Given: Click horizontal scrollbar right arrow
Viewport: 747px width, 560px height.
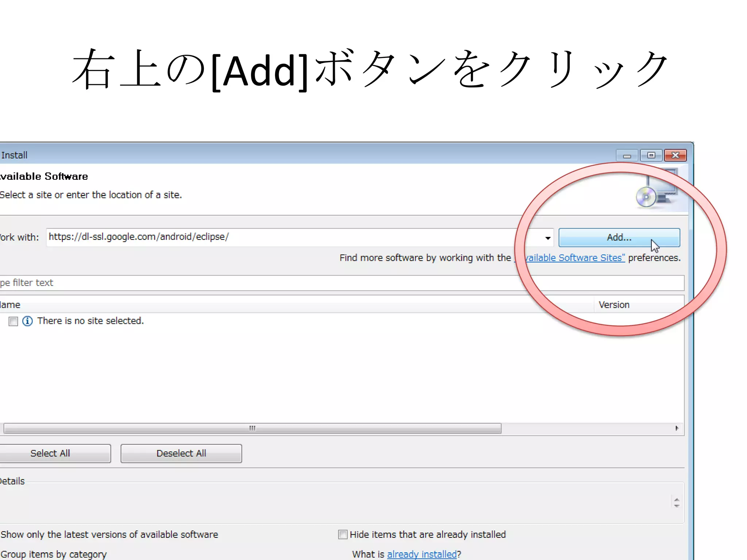Looking at the screenshot, I should pos(677,428).
